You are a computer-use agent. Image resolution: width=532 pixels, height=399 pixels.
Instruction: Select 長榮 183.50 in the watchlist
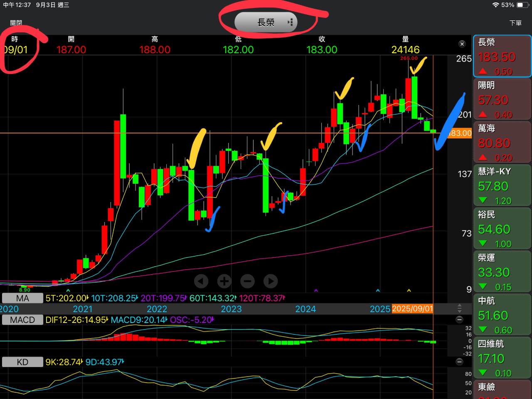502,57
